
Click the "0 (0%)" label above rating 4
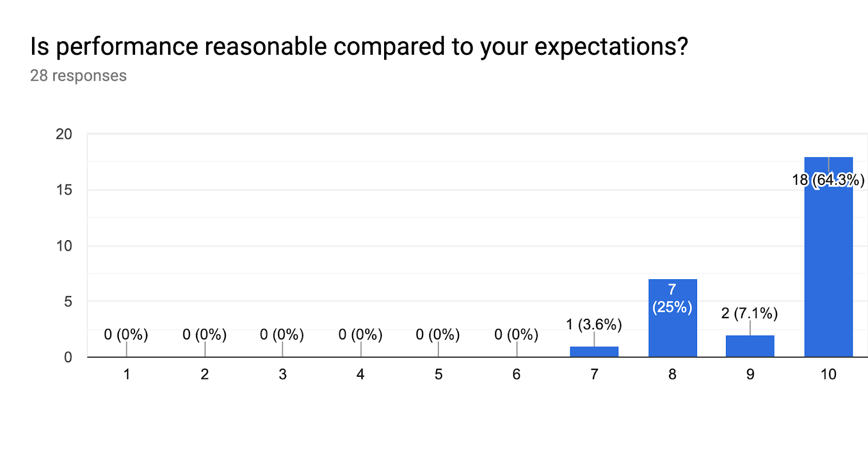[360, 335]
